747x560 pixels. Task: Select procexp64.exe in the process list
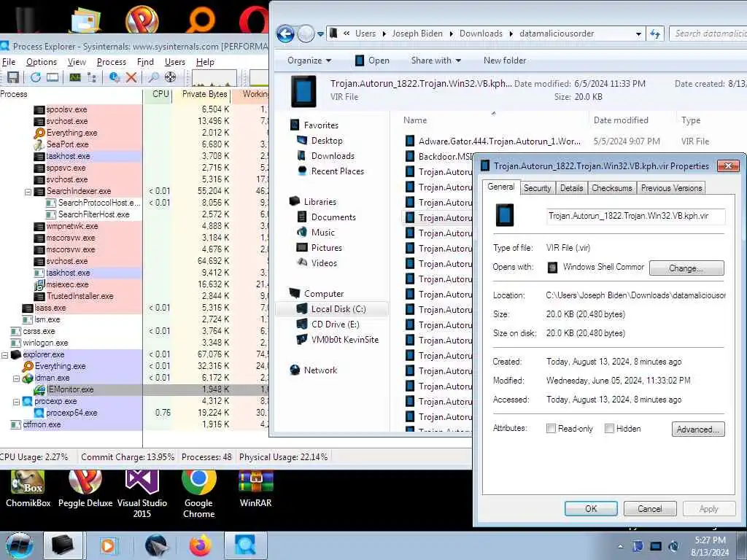(71, 413)
